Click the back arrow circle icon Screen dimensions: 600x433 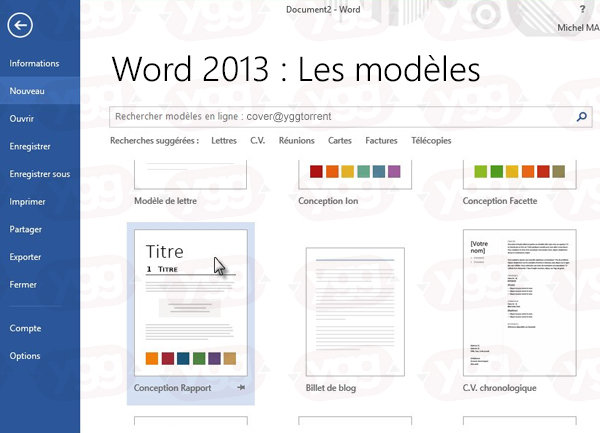[20, 25]
